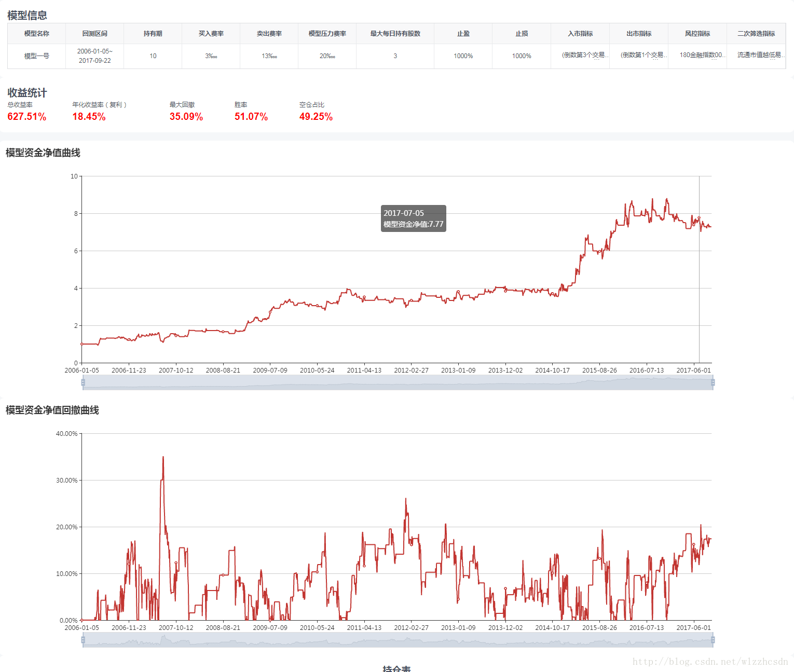Click the 30.00% label on drawdown y-axis
Screen dimensions: 794x672
coord(67,481)
